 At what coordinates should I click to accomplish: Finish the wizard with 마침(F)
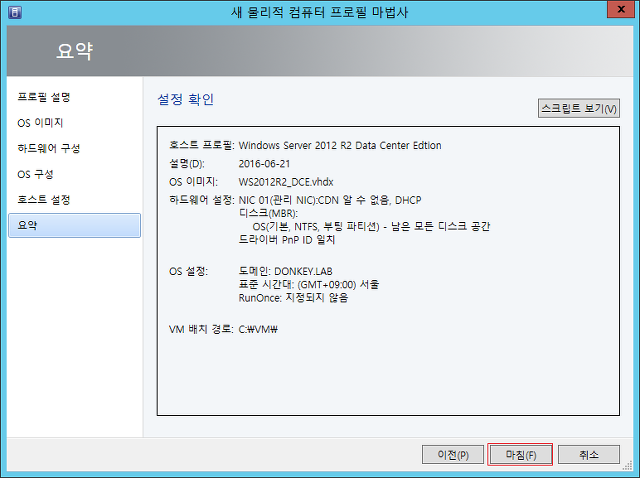tap(520, 454)
